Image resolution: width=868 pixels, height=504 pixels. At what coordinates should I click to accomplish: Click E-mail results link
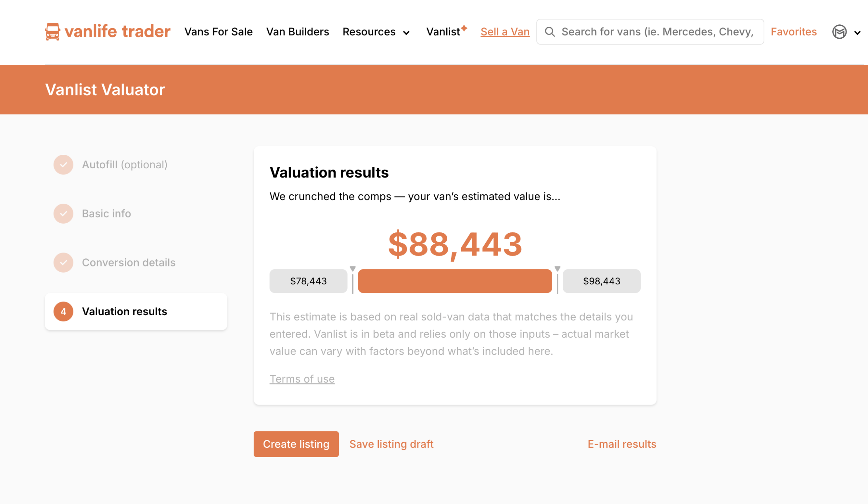tap(622, 444)
